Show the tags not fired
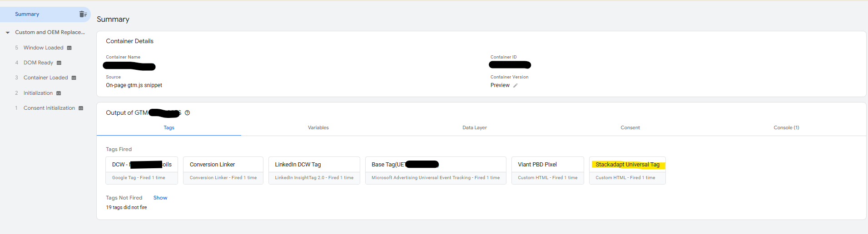Screen dimensions: 868x234 pos(160,198)
